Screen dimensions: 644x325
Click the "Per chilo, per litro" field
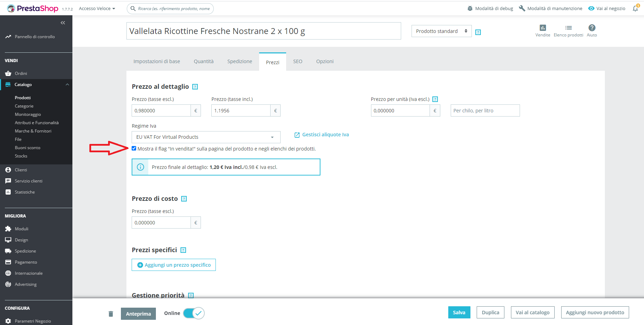point(485,111)
